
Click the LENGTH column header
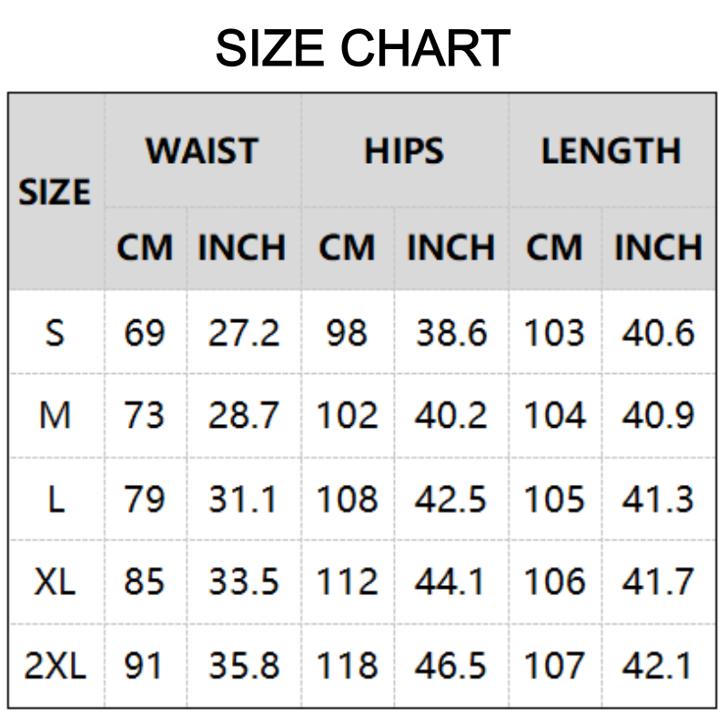click(611, 151)
